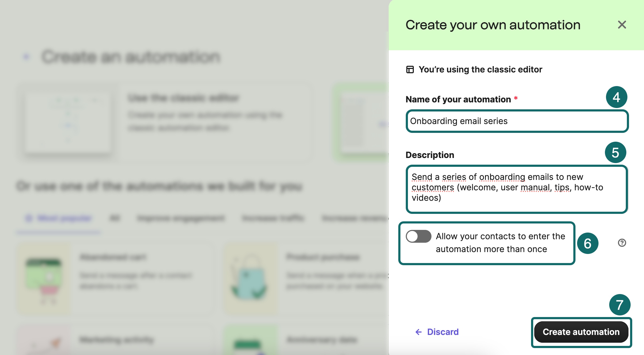
Task: Click the step 7 number badge
Action: tap(620, 305)
